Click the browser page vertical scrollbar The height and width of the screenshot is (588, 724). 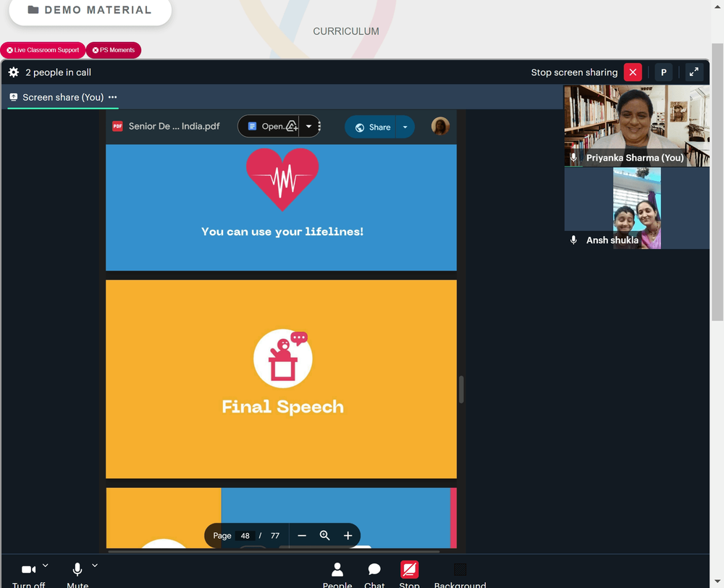717,182
